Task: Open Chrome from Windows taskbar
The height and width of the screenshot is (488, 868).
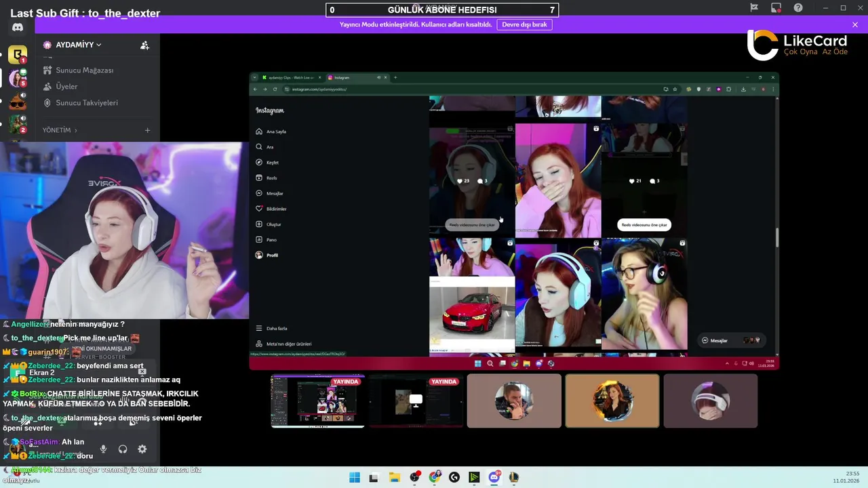Action: [435, 477]
